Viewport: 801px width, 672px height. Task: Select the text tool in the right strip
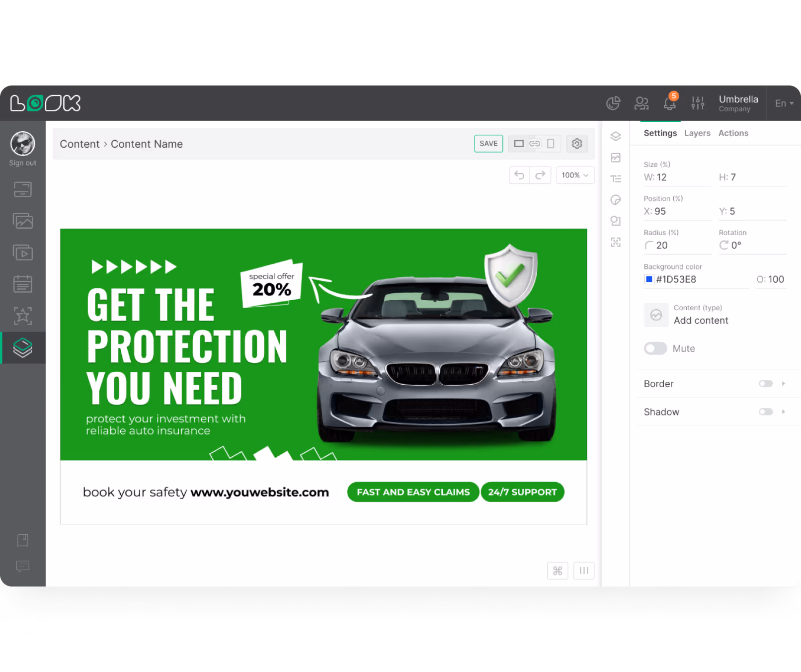(x=616, y=178)
